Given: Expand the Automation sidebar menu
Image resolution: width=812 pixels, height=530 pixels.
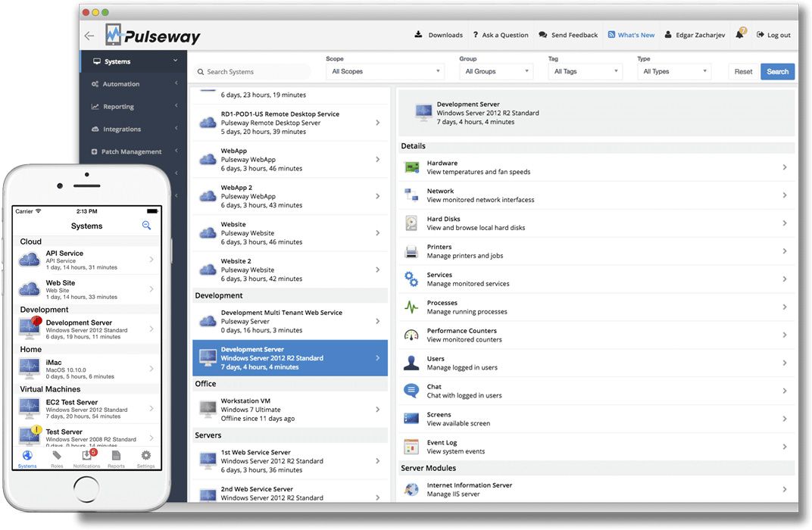Looking at the screenshot, I should [133, 84].
